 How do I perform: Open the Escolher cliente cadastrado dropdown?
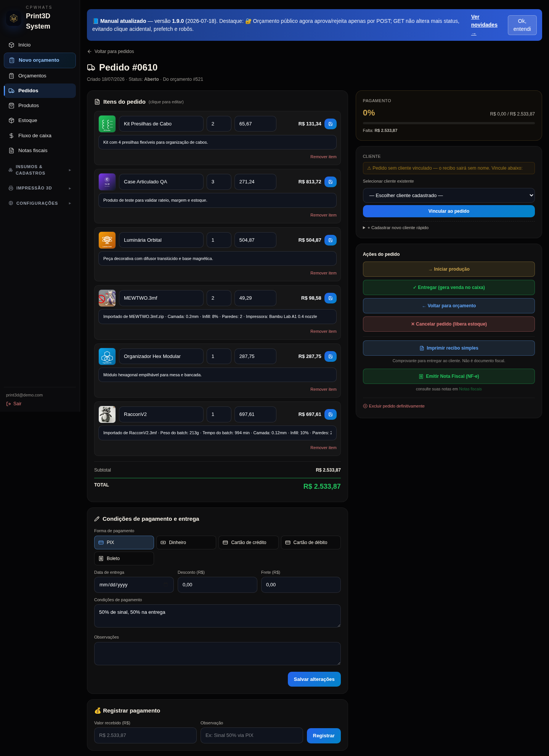pyautogui.click(x=449, y=196)
